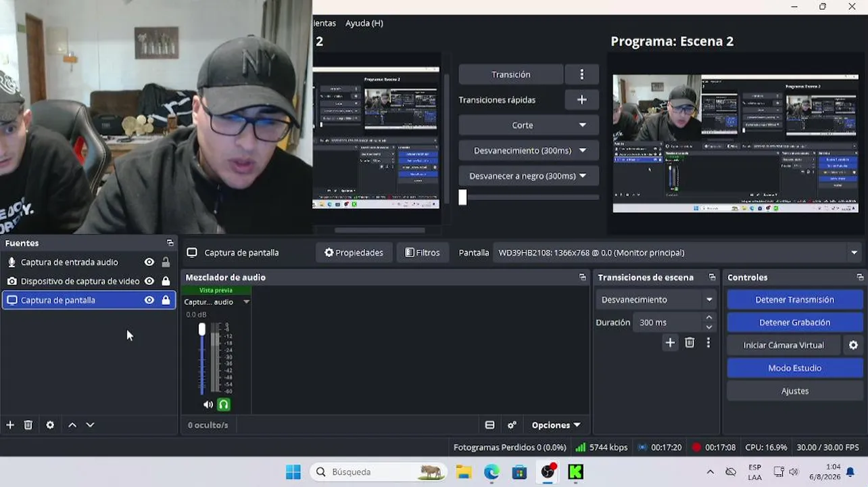The image size is (868, 487).
Task: Open File Explorer from taskbar
Action: tap(464, 472)
